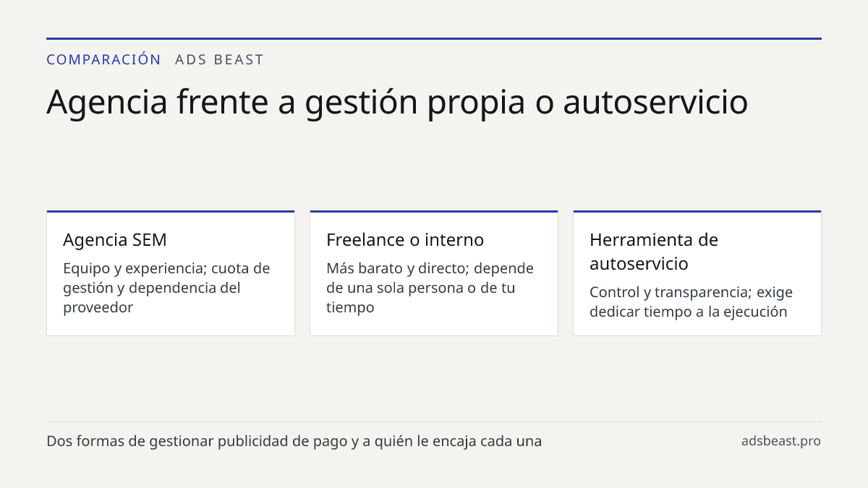The height and width of the screenshot is (488, 868).
Task: Select the text Equipo y experiencia description
Action: point(166,288)
